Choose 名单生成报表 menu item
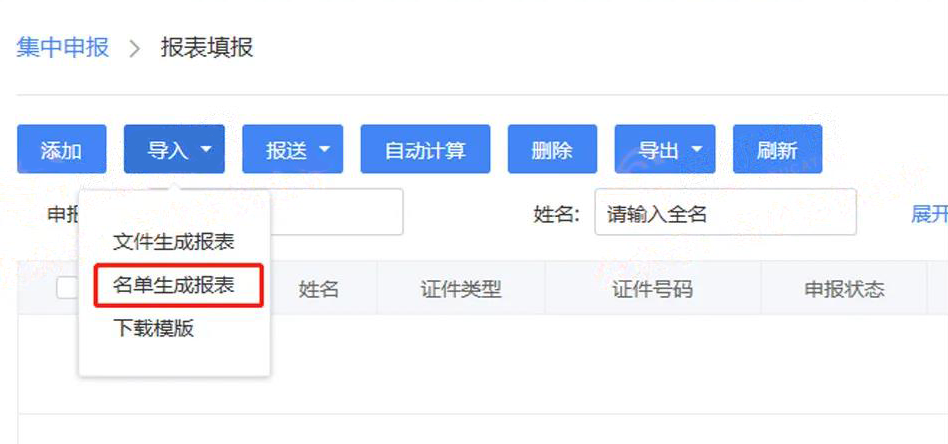The height and width of the screenshot is (444, 948). pos(174,285)
